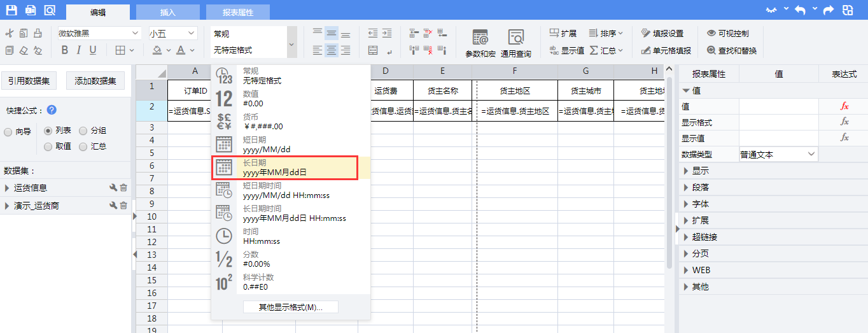The height and width of the screenshot is (333, 868).
Task: Edit 演示_运货商 dataset via wrench icon
Action: (x=113, y=206)
